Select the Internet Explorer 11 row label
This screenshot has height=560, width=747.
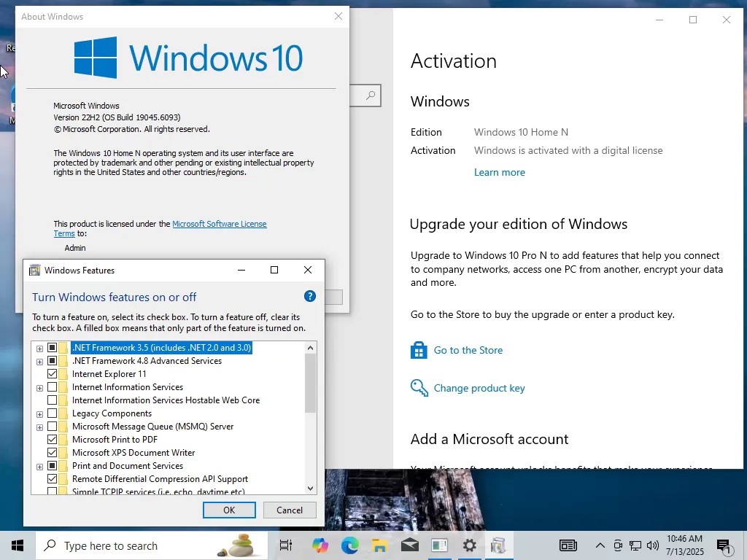coord(109,374)
